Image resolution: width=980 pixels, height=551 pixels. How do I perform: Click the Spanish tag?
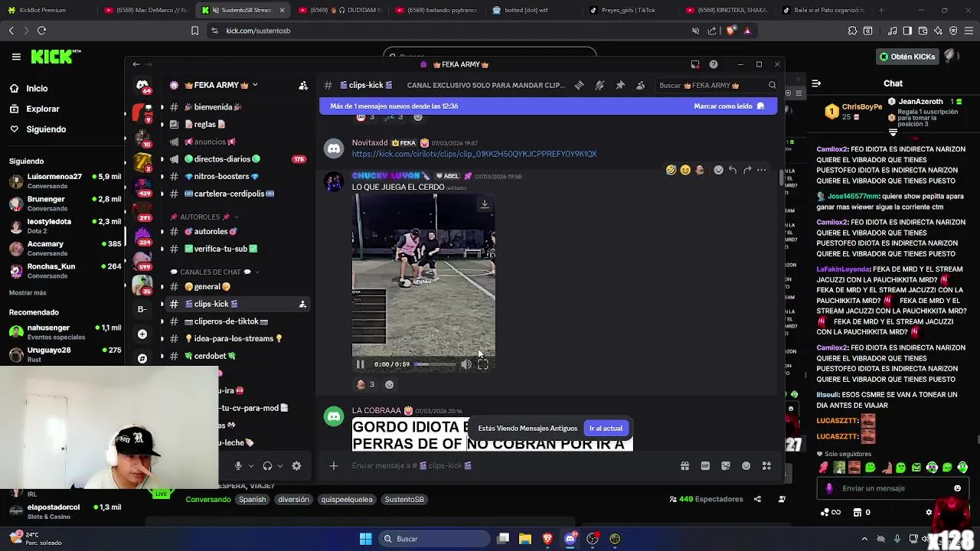pyautogui.click(x=252, y=499)
